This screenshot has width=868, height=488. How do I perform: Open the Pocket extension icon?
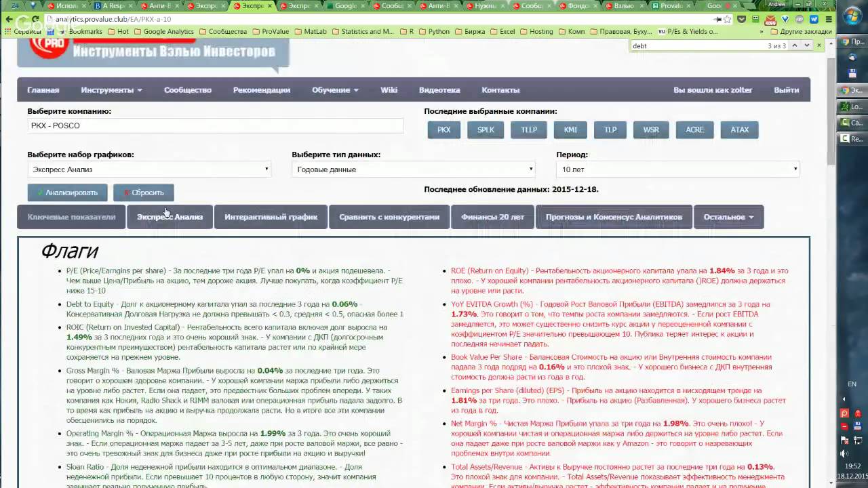click(742, 19)
